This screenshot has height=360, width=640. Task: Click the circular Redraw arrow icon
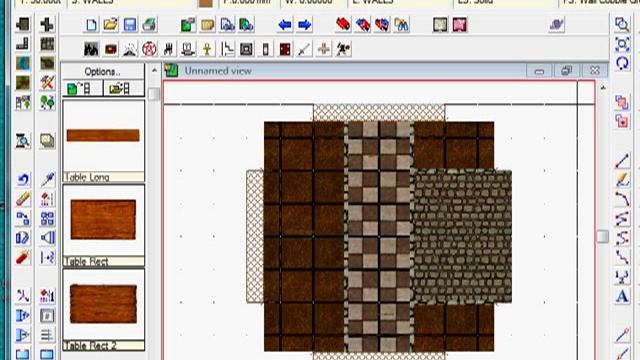622,63
